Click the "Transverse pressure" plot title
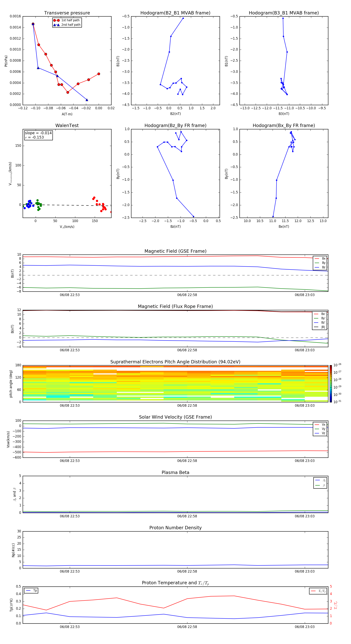This screenshot has height=644, width=351. (67, 13)
